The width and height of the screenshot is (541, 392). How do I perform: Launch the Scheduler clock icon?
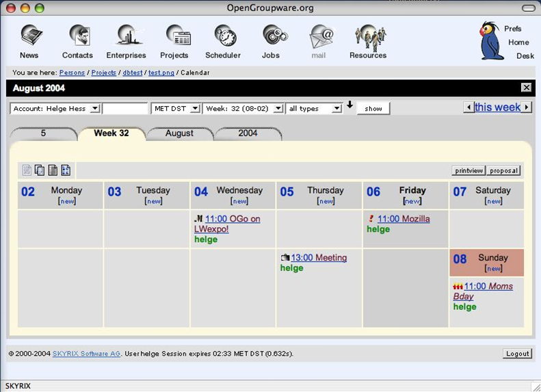[x=223, y=36]
